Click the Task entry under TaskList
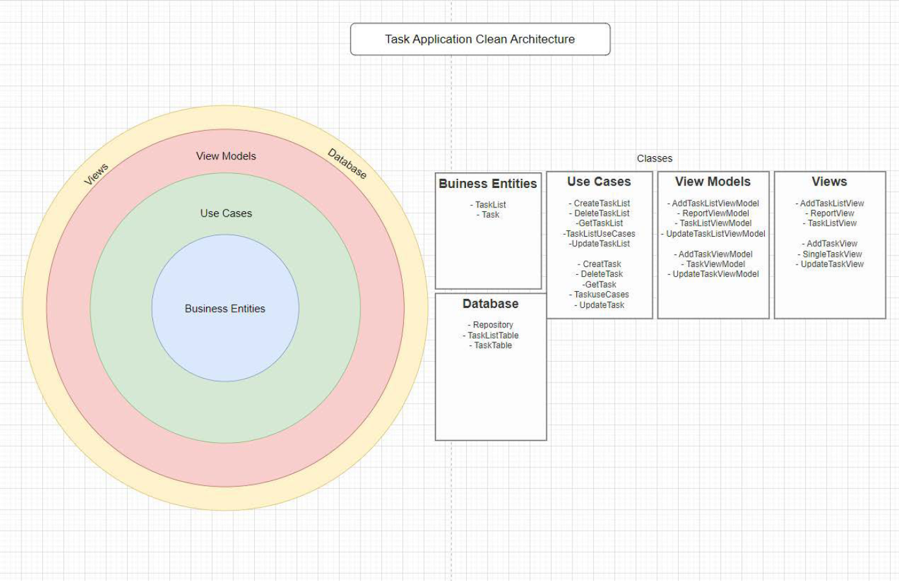This screenshot has width=899, height=588. 488,215
